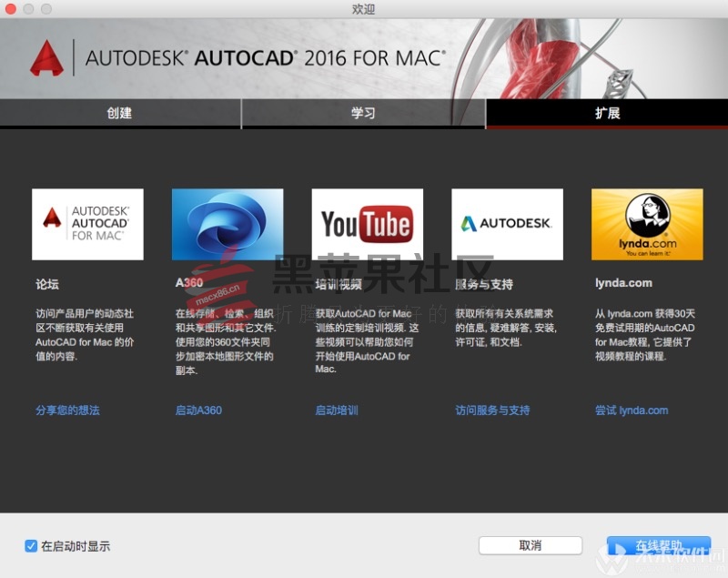Visit the 访问服务与支持 link

[x=492, y=411]
